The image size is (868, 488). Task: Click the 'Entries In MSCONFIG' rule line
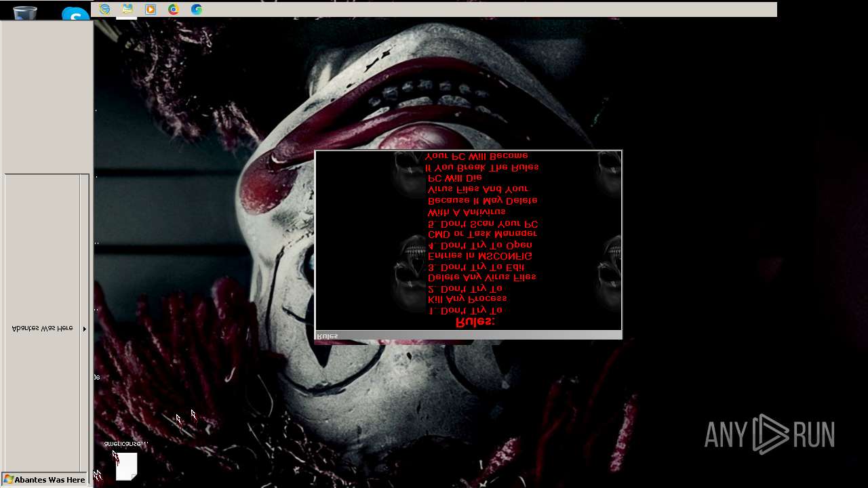480,256
